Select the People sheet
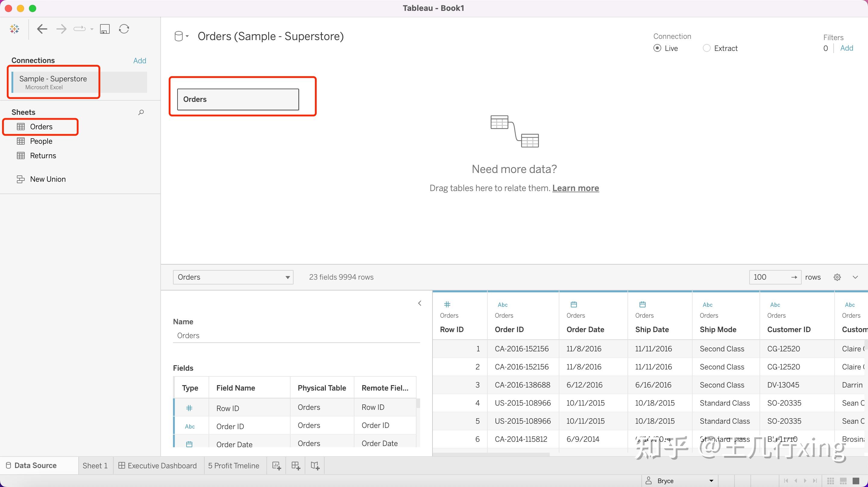 (41, 141)
